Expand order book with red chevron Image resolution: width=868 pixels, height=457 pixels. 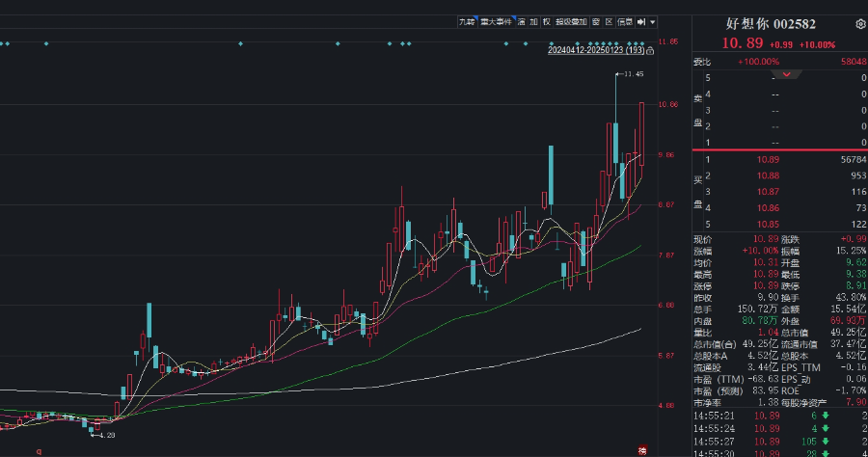(x=789, y=75)
